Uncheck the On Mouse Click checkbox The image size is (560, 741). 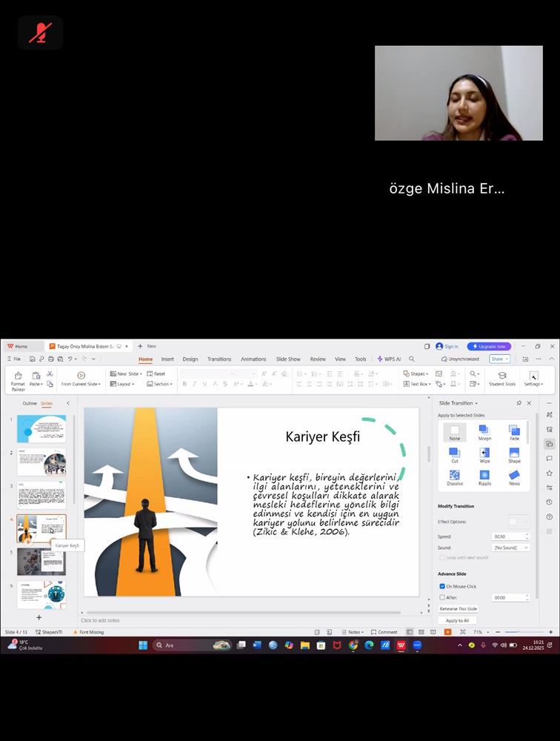click(442, 586)
